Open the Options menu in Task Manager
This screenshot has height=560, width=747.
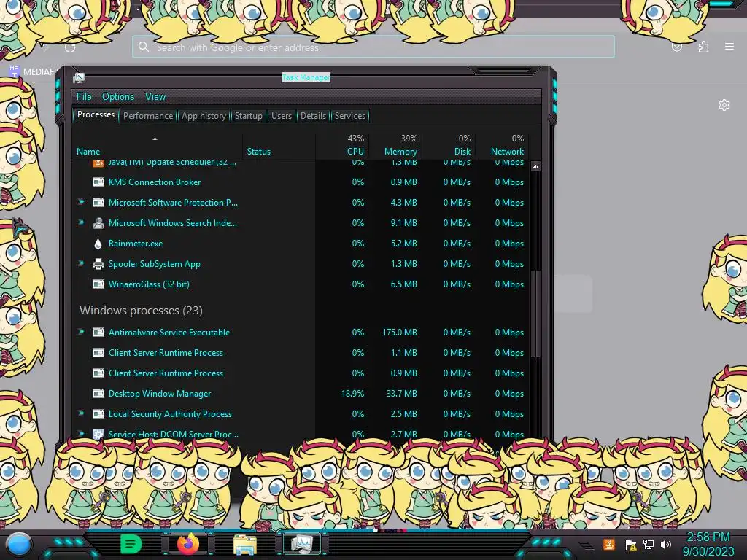click(x=118, y=97)
